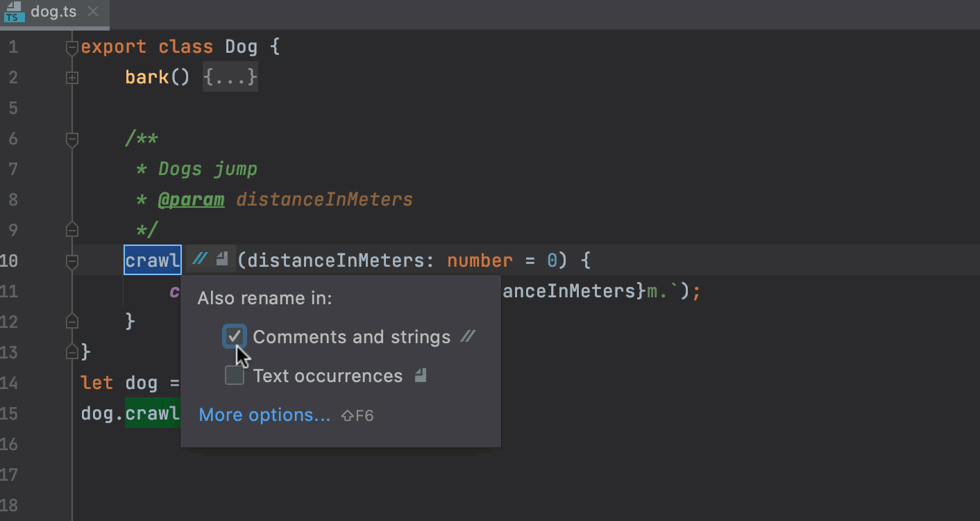Screen dimensions: 980x521
Task: Expand the folded bark method with the plus icon
Action: pos(71,77)
